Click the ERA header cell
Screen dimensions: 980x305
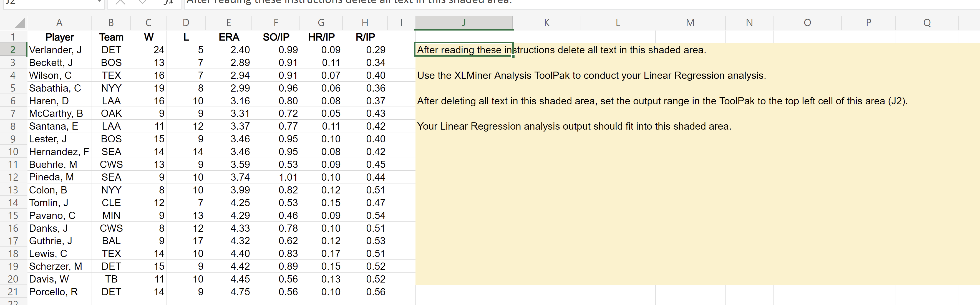[x=229, y=37]
